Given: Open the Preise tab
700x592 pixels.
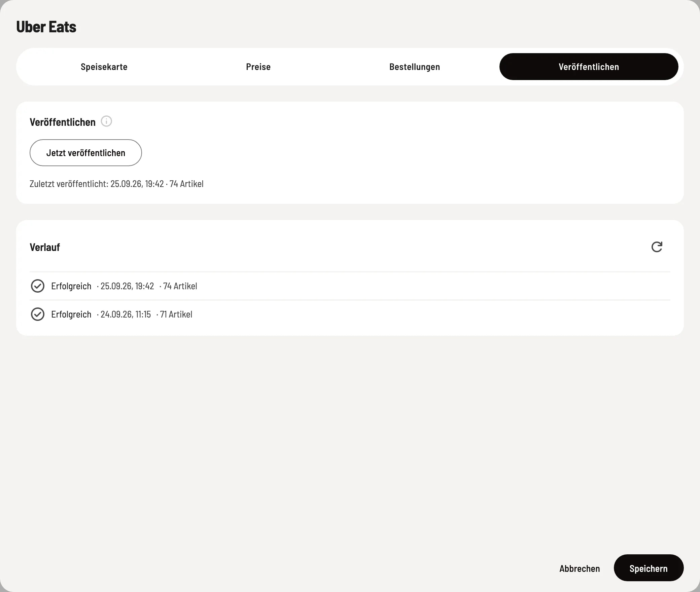Looking at the screenshot, I should pos(258,67).
